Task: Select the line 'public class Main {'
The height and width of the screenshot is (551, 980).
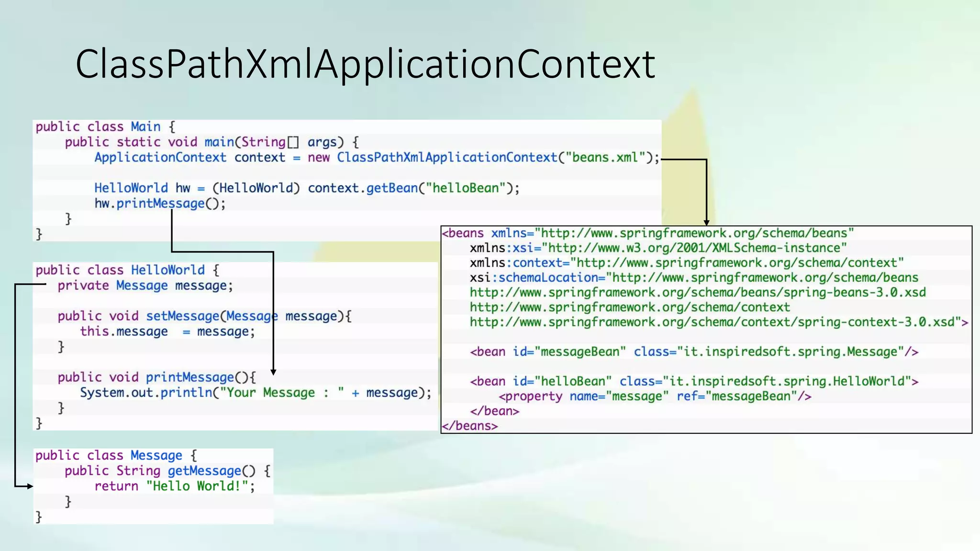Action: [106, 127]
